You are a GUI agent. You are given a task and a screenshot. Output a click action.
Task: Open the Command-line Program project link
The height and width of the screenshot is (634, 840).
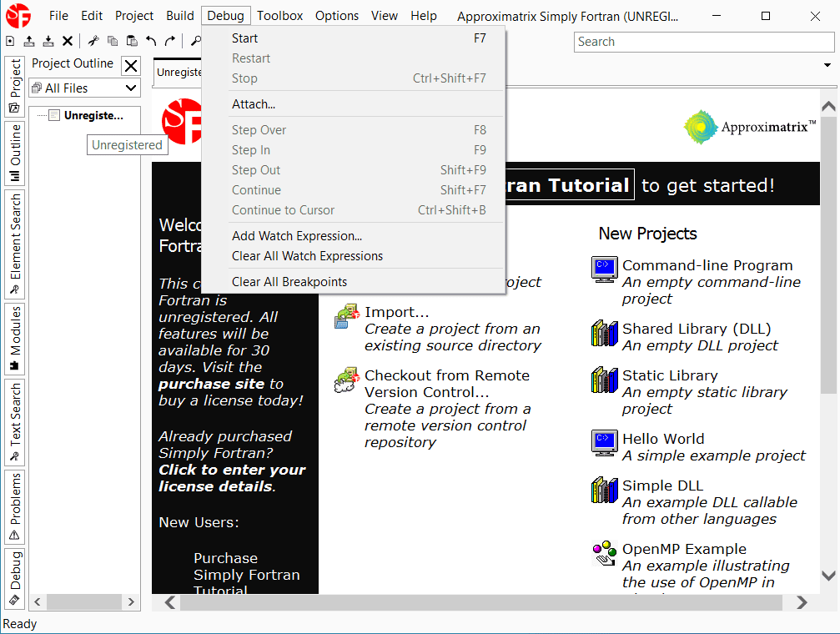click(707, 265)
